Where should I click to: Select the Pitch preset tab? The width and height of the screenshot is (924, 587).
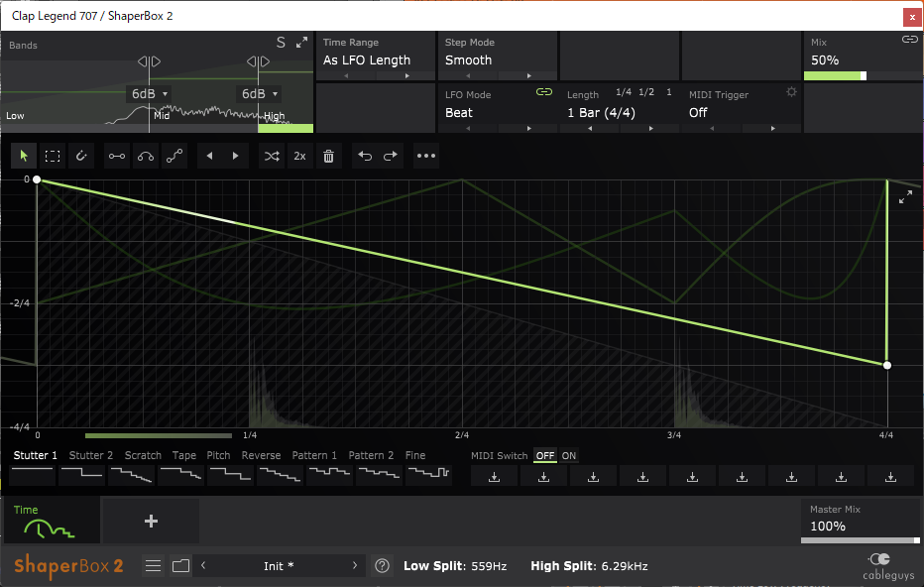coord(218,455)
